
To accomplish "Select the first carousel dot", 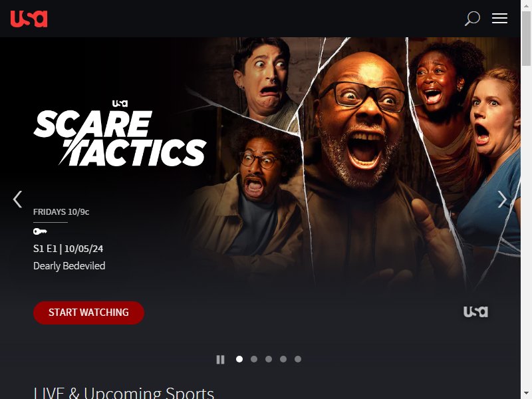I will tap(239, 359).
